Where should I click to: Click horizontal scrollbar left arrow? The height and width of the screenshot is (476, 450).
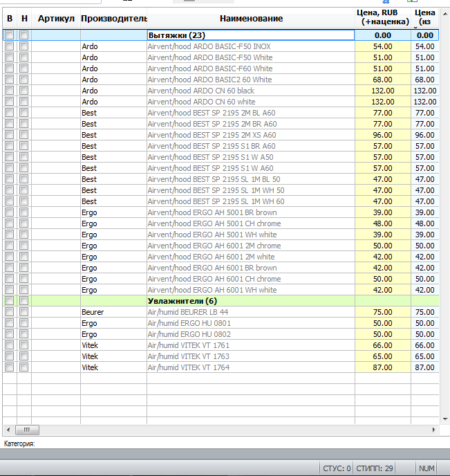pyautogui.click(x=8, y=430)
